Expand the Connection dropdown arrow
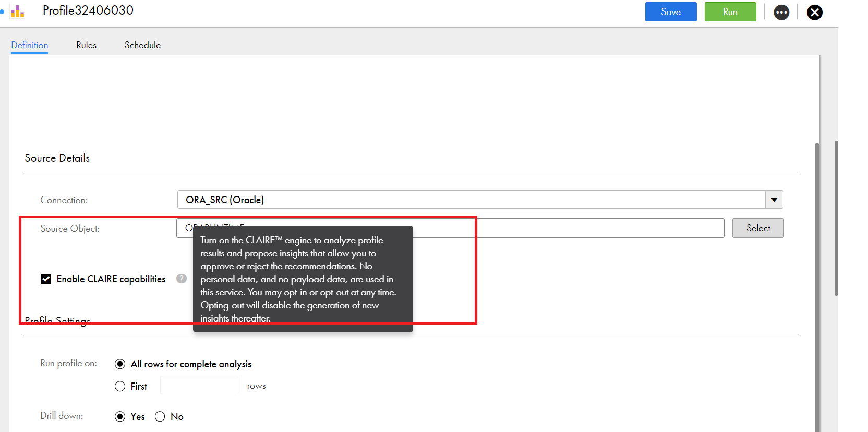The height and width of the screenshot is (432, 868). click(774, 200)
